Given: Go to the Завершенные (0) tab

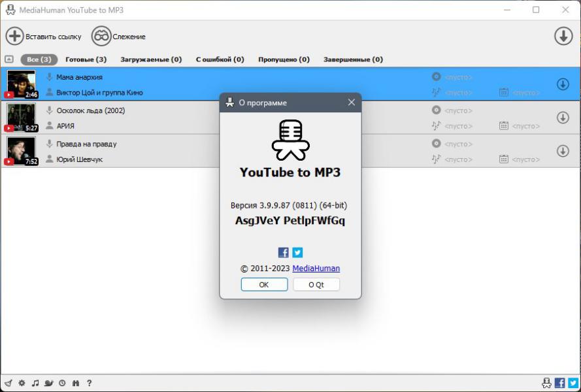Looking at the screenshot, I should click(x=353, y=59).
